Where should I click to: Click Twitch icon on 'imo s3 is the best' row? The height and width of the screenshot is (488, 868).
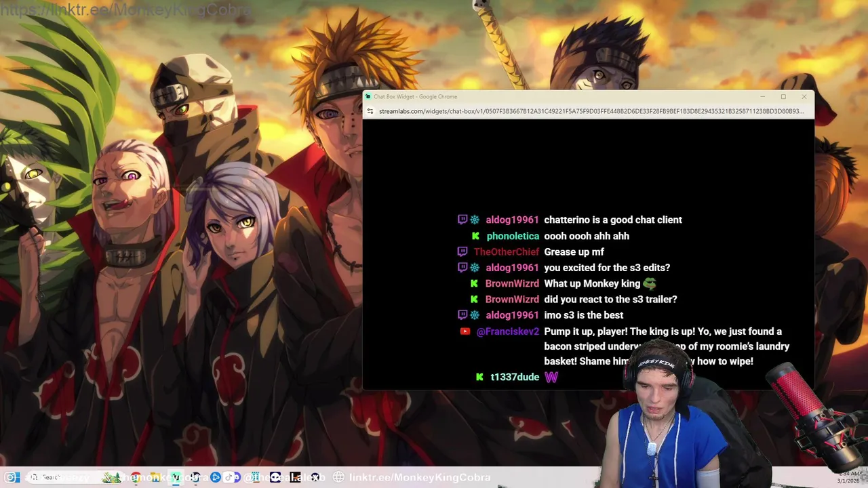tap(462, 315)
